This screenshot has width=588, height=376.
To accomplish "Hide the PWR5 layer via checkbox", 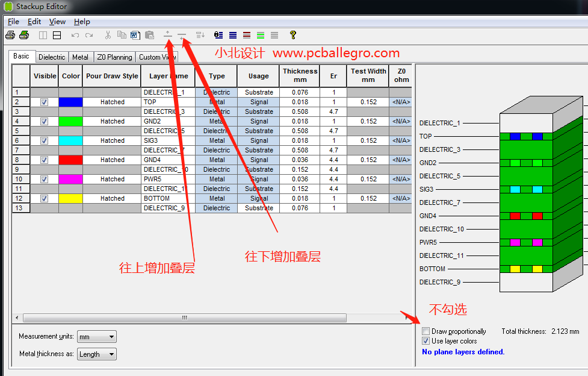I will tap(45, 179).
